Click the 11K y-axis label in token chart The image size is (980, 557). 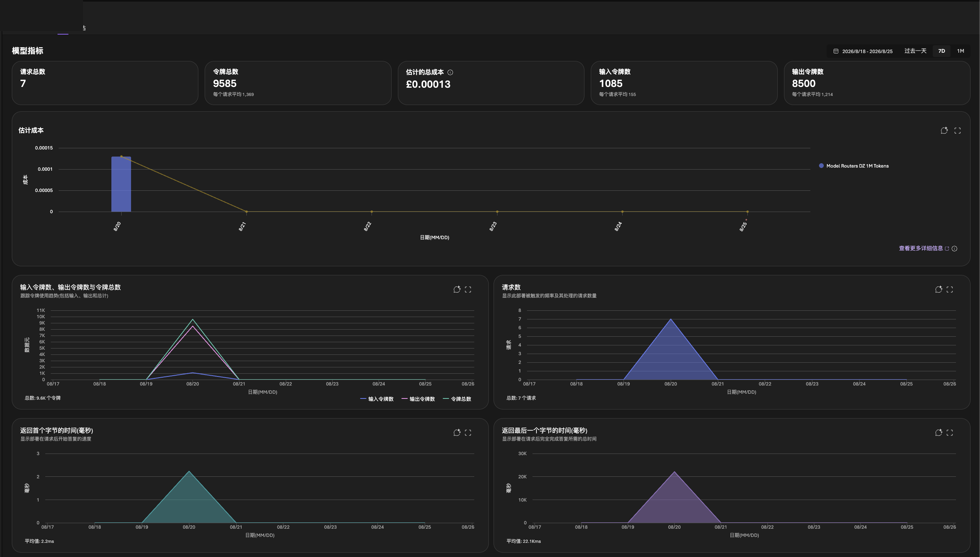coord(41,310)
